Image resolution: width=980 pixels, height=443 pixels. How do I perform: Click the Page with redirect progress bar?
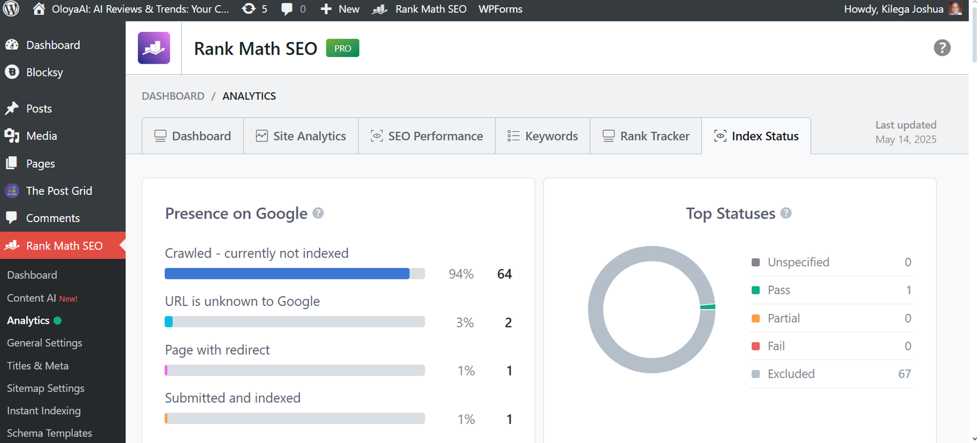click(x=295, y=370)
